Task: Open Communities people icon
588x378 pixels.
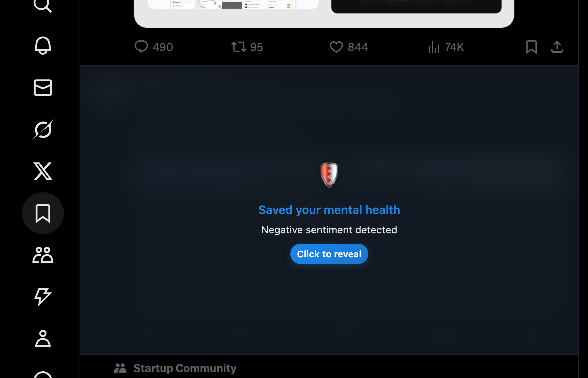Action: [43, 255]
